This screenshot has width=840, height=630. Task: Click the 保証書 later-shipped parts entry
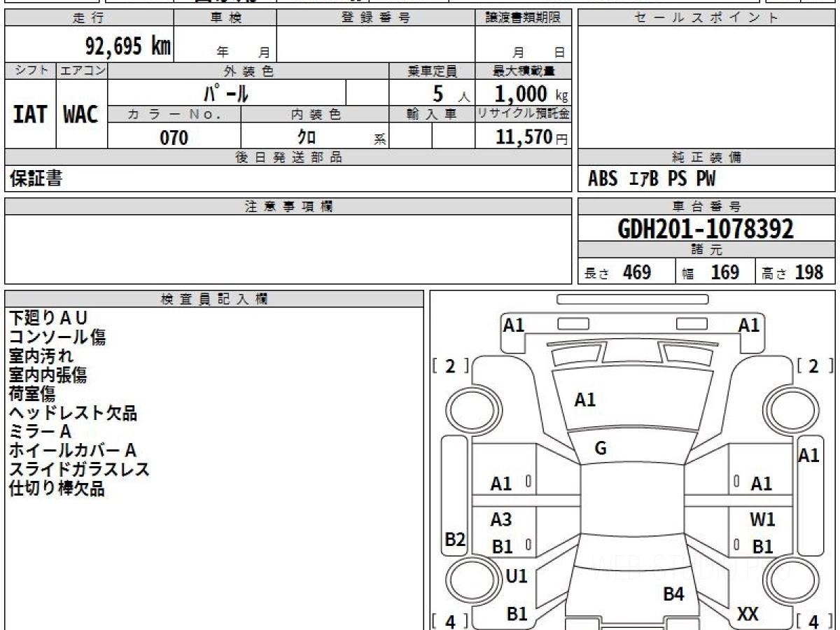pyautogui.click(x=36, y=178)
